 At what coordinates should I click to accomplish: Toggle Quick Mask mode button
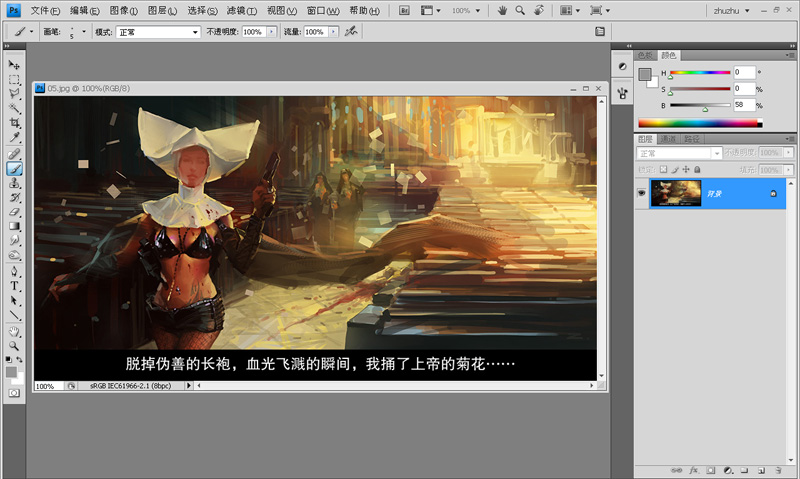(x=14, y=393)
